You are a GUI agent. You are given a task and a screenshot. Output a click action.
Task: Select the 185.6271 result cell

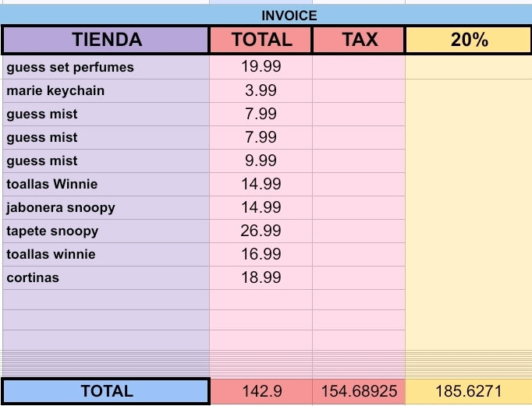pyautogui.click(x=468, y=391)
